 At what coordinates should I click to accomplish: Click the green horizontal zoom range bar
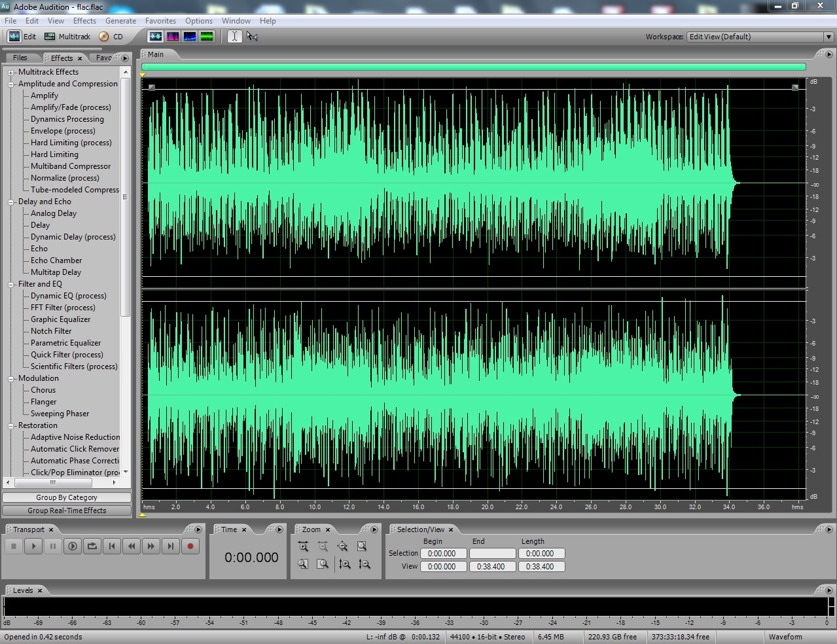coord(473,67)
